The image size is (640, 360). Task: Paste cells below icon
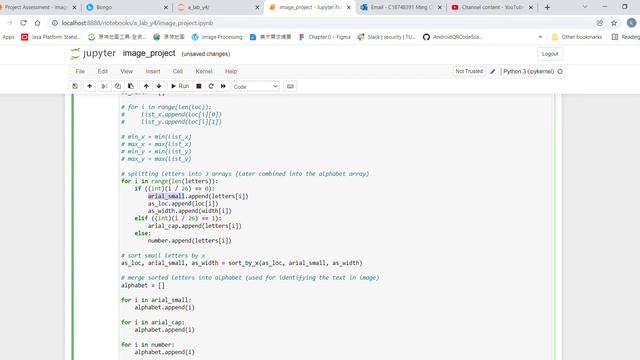[x=131, y=86]
